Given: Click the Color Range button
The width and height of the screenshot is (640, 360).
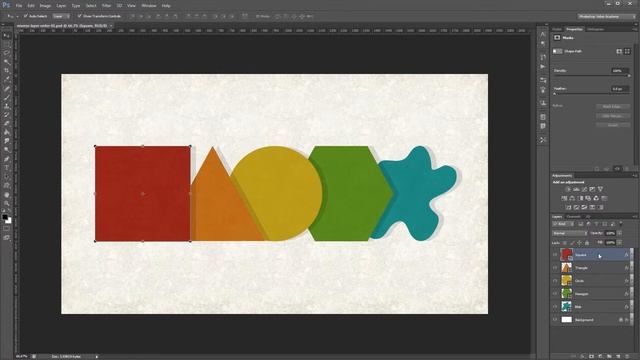Looking at the screenshot, I should pos(613,116).
